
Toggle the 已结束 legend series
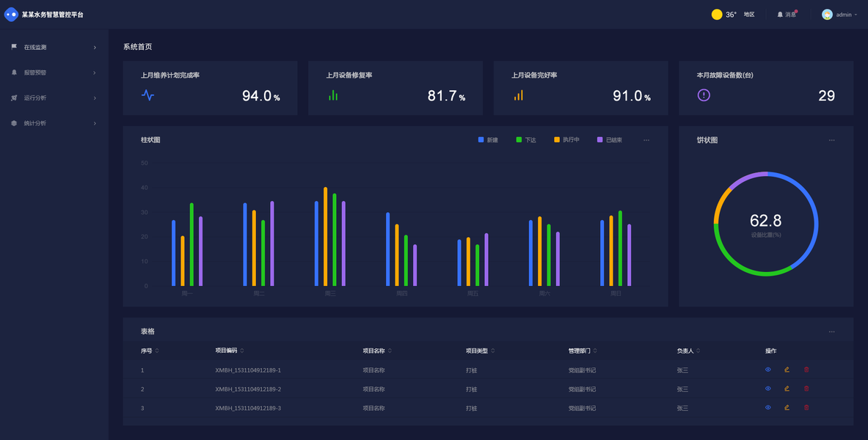click(610, 140)
